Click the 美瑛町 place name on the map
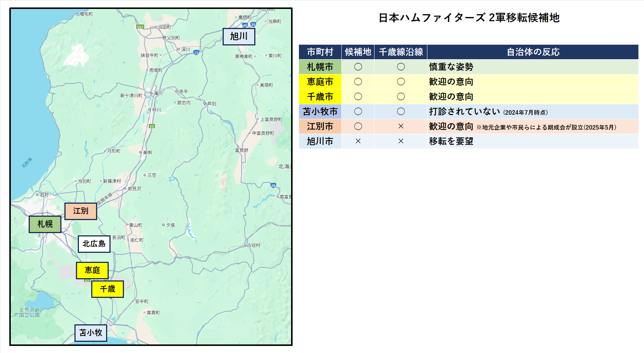The width and height of the screenshot is (644, 353). pyautogui.click(x=267, y=85)
